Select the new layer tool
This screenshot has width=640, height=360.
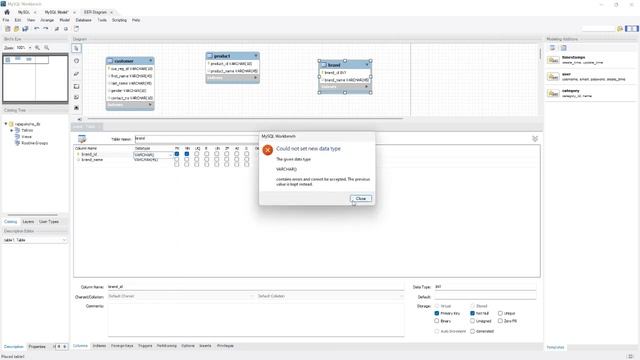(76, 87)
